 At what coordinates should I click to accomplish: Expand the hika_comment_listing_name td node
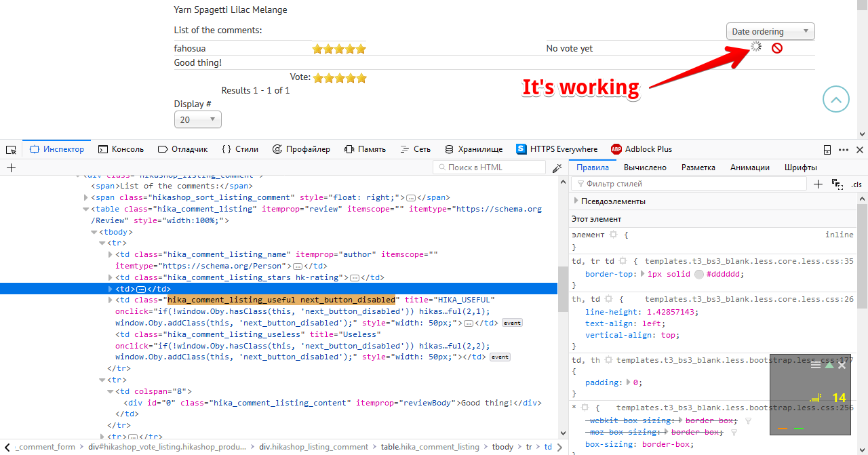(x=111, y=254)
